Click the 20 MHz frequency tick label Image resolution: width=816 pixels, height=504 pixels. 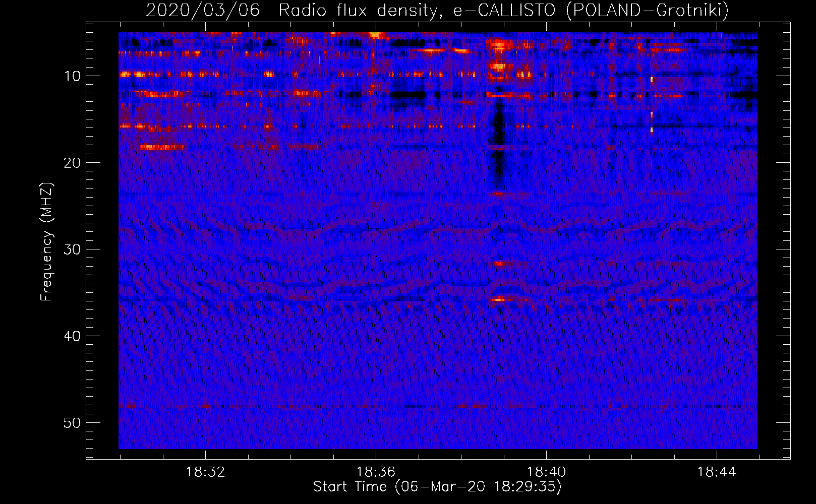(73, 163)
